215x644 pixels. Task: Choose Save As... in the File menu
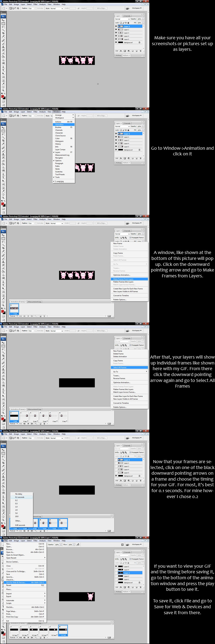25,577
